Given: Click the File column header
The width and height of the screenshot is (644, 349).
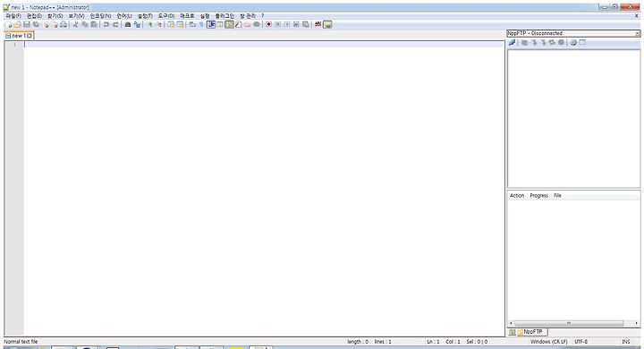Looking at the screenshot, I should (x=557, y=196).
